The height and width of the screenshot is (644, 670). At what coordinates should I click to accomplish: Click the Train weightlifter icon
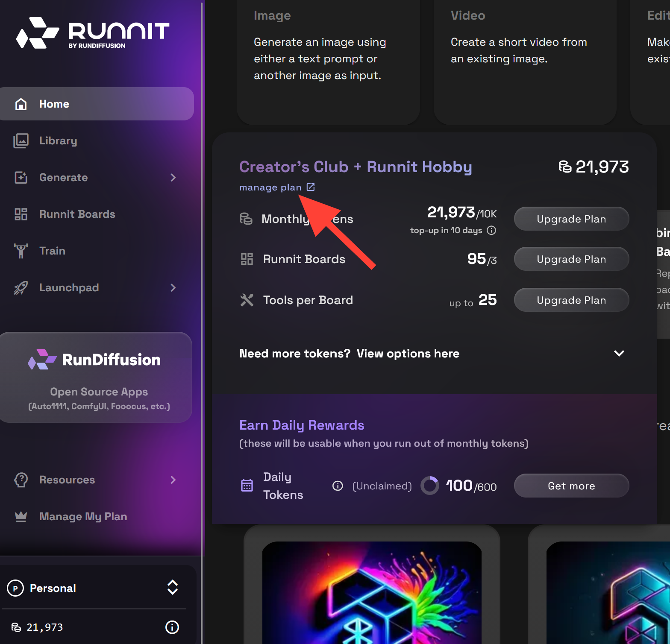(21, 251)
